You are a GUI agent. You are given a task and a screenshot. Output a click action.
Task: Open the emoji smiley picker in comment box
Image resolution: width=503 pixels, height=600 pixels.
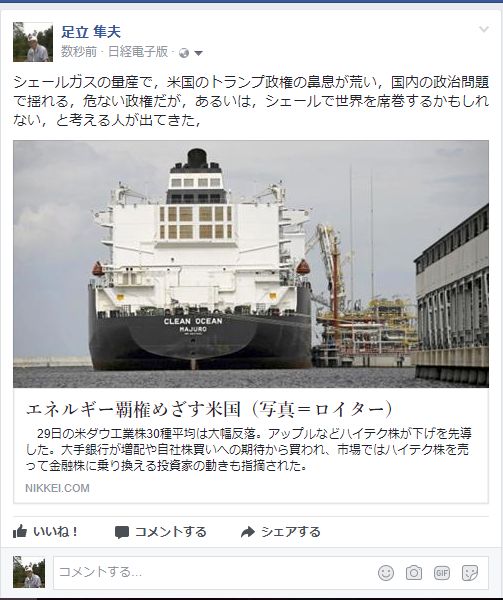click(x=386, y=572)
